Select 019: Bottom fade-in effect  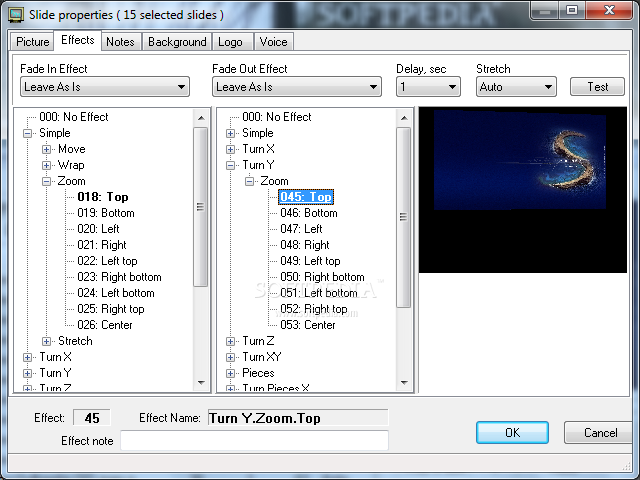(x=106, y=213)
